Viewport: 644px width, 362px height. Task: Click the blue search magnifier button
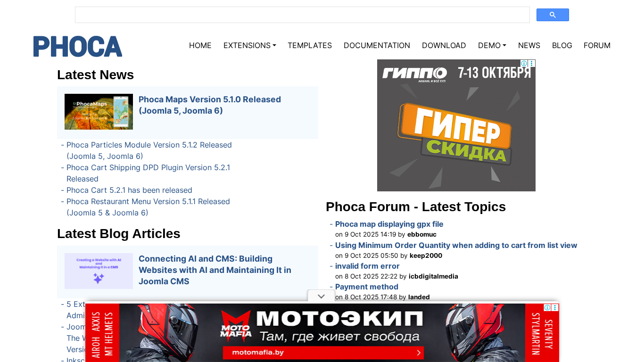pyautogui.click(x=553, y=15)
